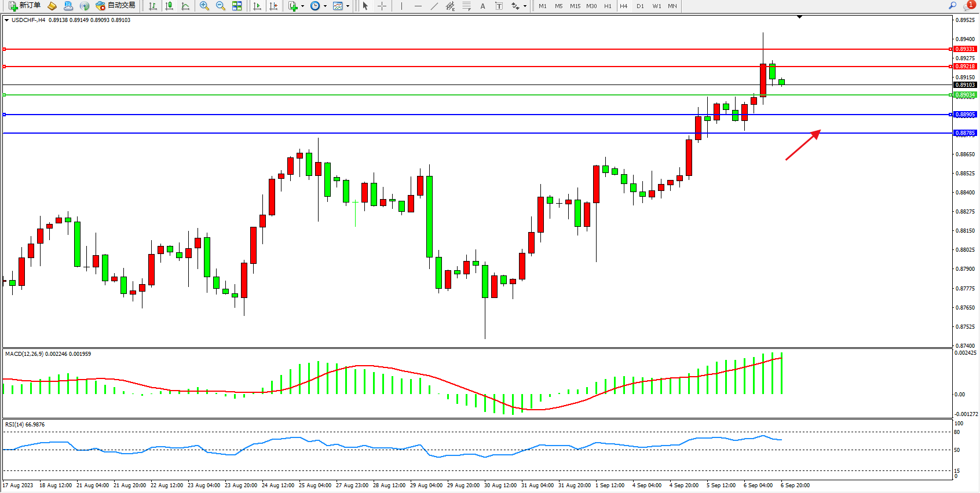Enable chart auto scroll

coord(257,6)
